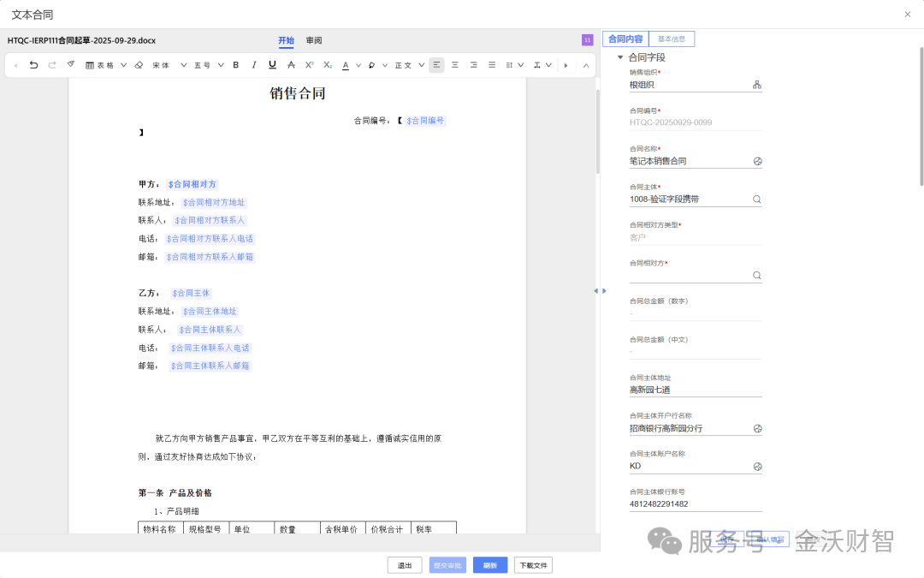
Task: Select the format painter brush icon
Action: coord(71,64)
